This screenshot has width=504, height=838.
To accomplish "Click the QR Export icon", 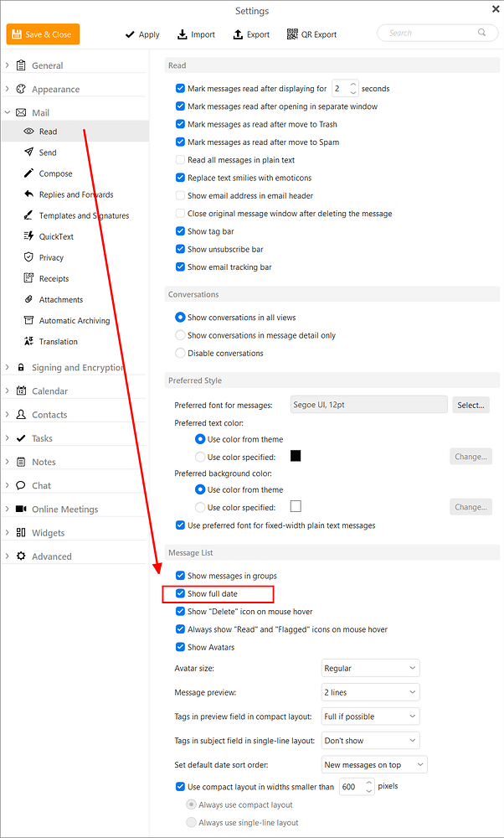I will point(292,34).
